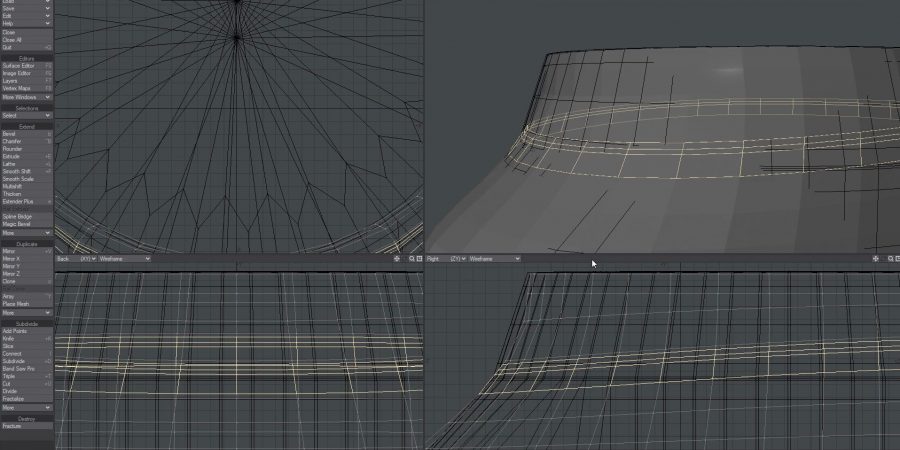Select the Multishift tool
Viewport: 900px width, 450px height.
click(26, 186)
